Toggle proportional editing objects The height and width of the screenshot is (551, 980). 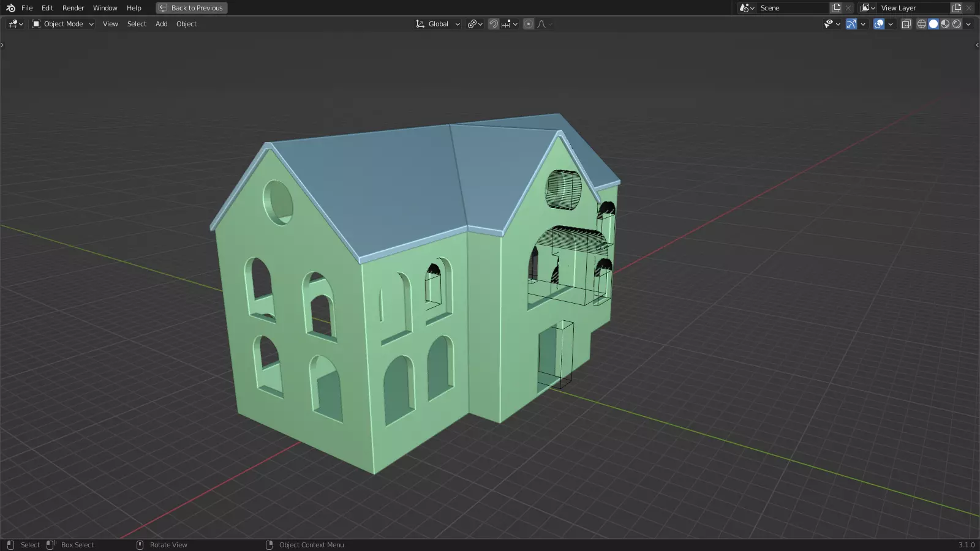(x=529, y=24)
